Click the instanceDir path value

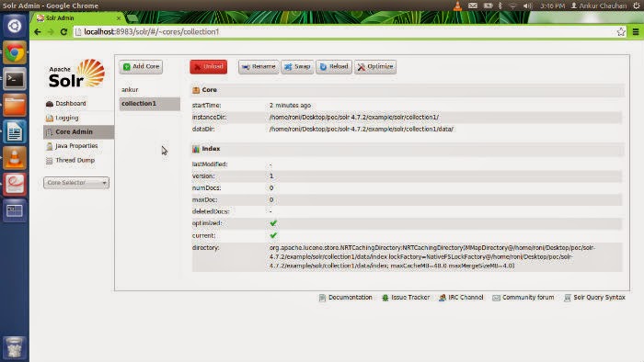(354, 118)
